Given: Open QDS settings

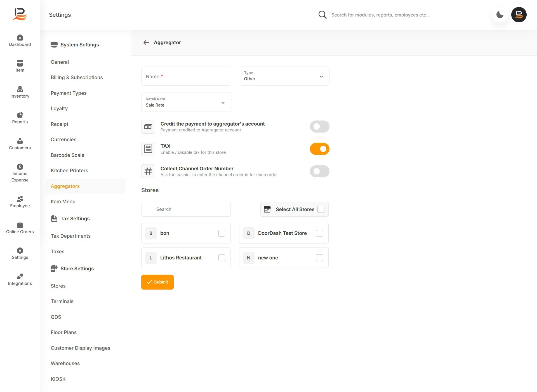Looking at the screenshot, I should (56, 317).
